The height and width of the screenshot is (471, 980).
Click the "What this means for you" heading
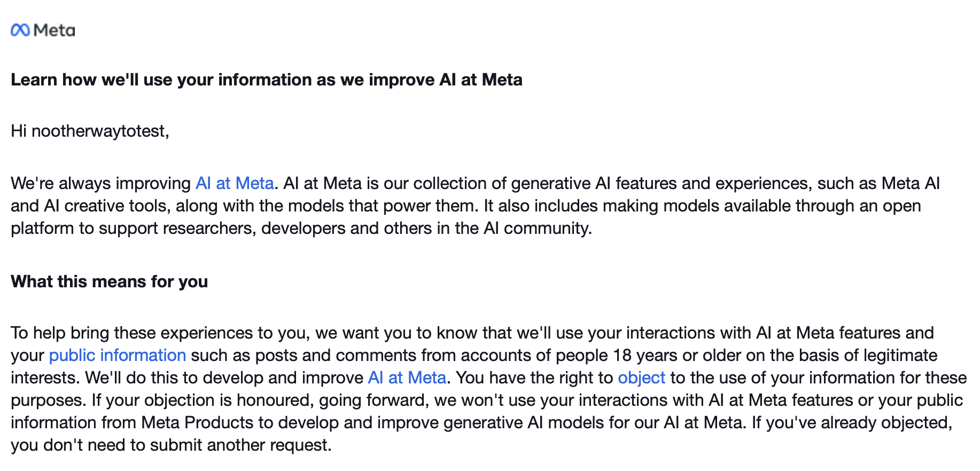(x=110, y=281)
